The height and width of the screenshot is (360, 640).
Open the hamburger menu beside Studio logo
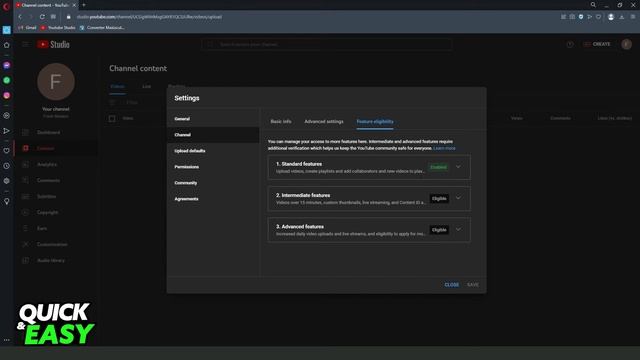(x=25, y=44)
